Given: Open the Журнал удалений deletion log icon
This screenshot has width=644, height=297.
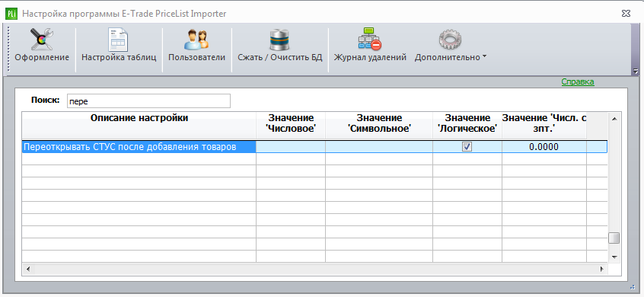Looking at the screenshot, I should point(370,40).
